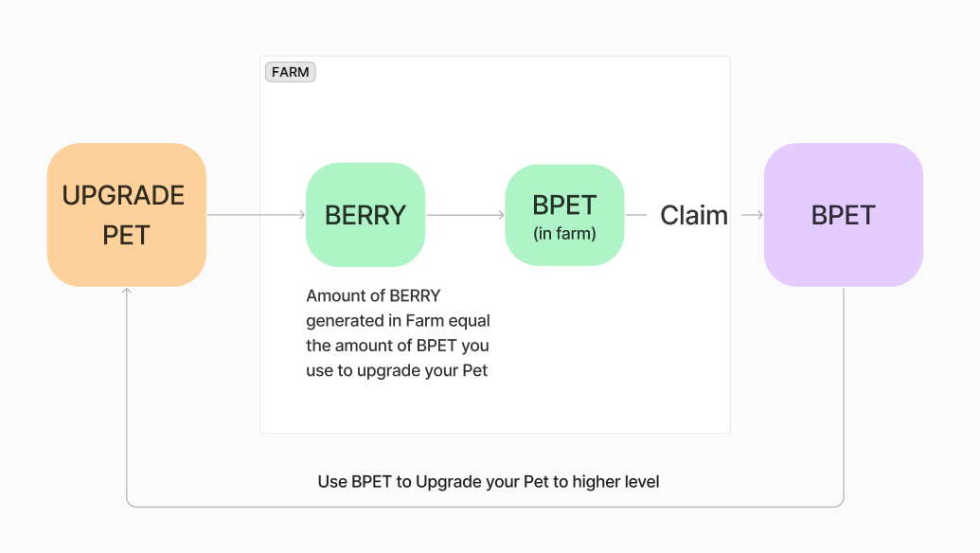980x553 pixels.
Task: Click the "(in farm)" subtitle text
Action: (564, 233)
